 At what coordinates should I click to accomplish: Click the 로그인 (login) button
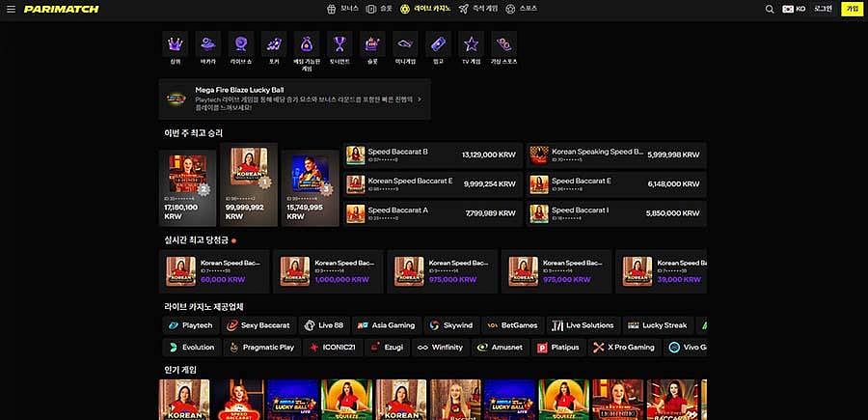pos(824,10)
